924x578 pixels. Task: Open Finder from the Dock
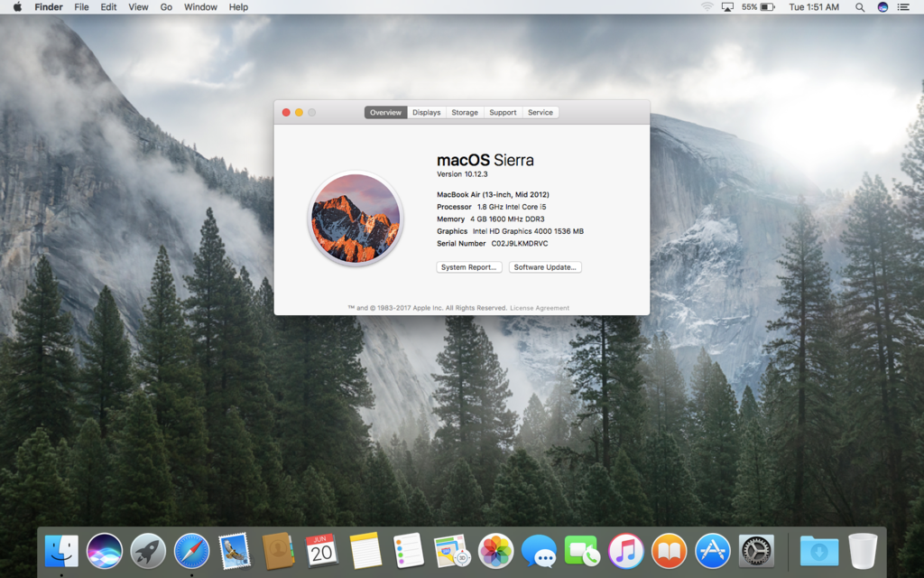[x=61, y=551]
